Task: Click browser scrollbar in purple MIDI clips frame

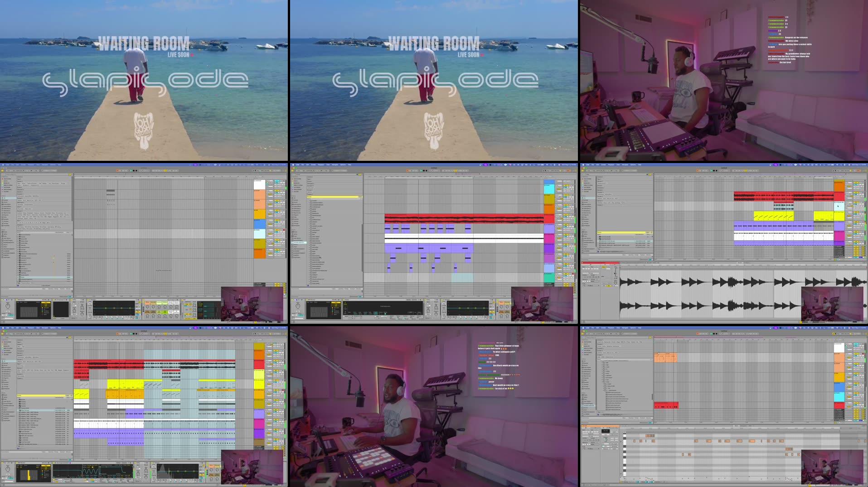Action: pos(362,247)
